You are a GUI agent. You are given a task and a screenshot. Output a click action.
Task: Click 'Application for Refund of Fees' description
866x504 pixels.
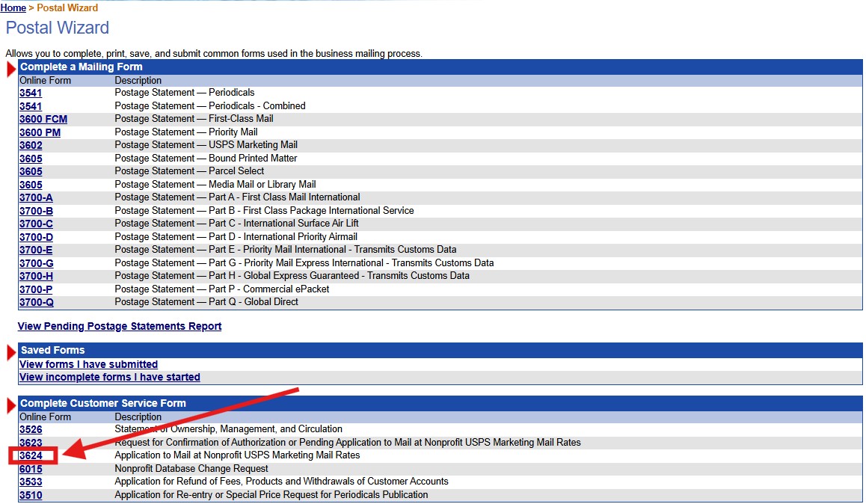[282, 482]
